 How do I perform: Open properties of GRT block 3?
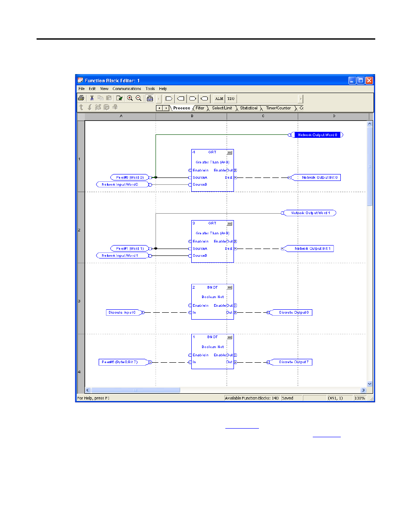click(x=230, y=224)
